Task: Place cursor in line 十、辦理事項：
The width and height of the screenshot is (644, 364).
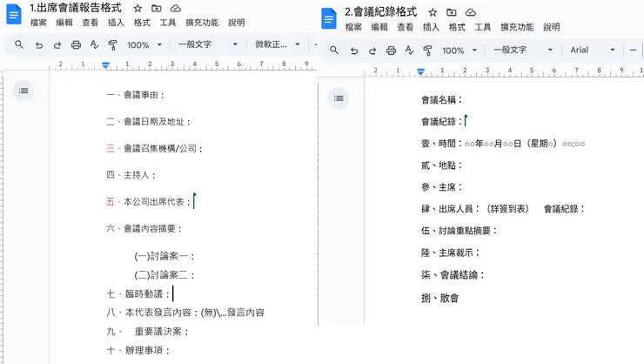Action: tap(138, 350)
